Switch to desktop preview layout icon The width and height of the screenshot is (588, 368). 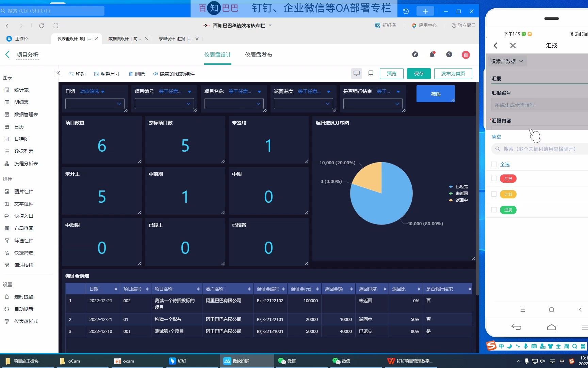[357, 74]
